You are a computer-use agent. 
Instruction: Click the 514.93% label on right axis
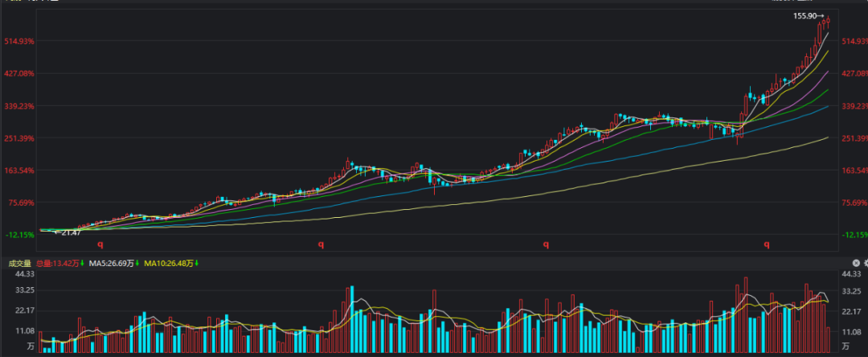point(854,41)
